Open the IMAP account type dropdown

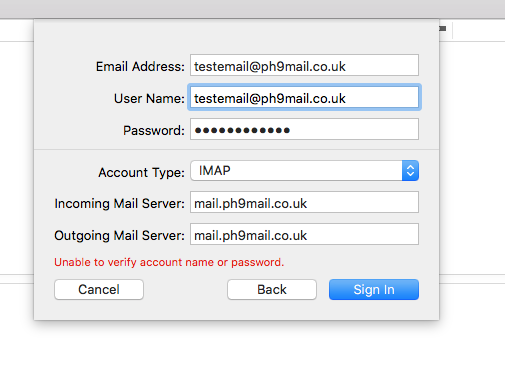click(x=304, y=171)
